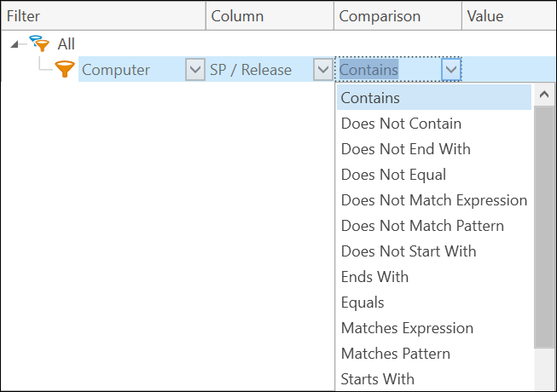Collapse the All tree node
Image resolution: width=557 pixels, height=392 pixels.
pos(20,44)
